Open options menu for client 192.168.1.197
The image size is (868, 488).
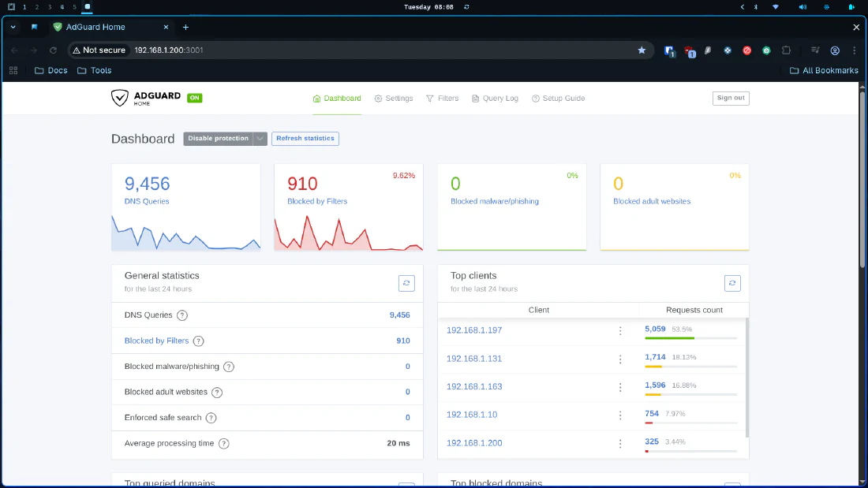pos(620,330)
